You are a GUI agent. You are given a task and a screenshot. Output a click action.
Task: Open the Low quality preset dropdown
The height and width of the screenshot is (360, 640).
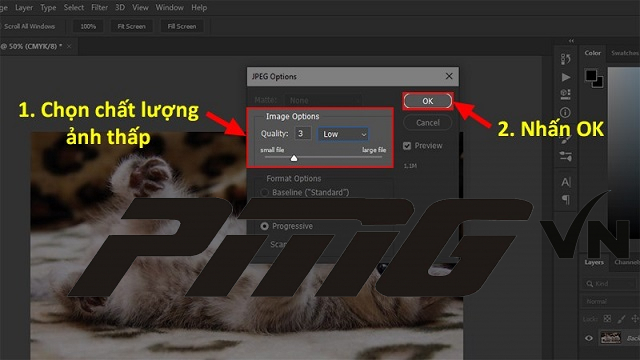pyautogui.click(x=343, y=134)
